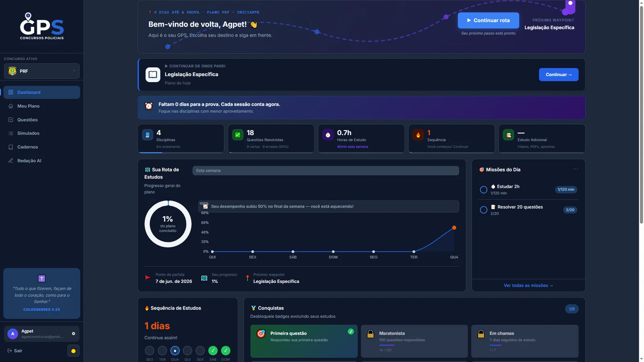Click the Continuar rota button

click(x=488, y=21)
